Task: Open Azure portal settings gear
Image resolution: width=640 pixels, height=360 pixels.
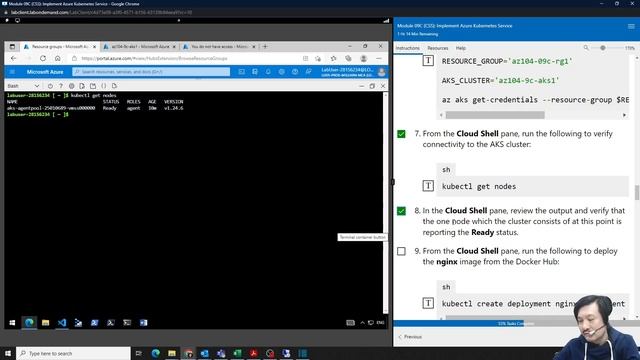Action: [x=282, y=72]
